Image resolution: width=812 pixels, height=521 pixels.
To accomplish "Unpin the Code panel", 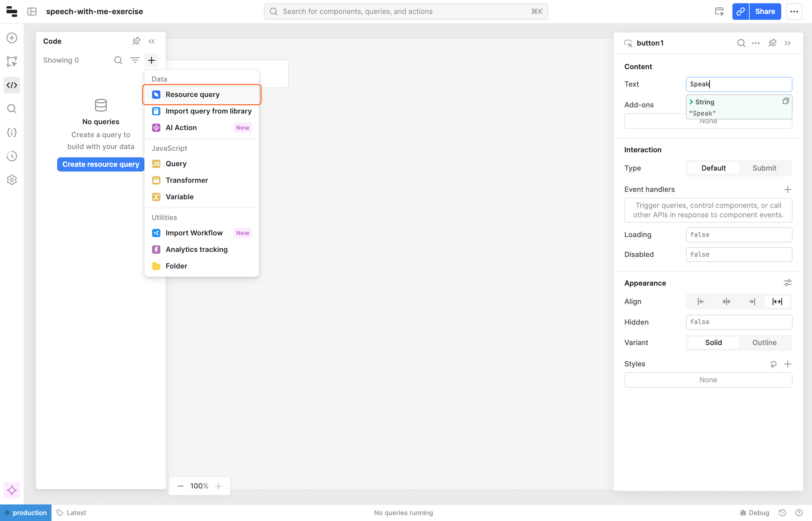I will pyautogui.click(x=136, y=41).
